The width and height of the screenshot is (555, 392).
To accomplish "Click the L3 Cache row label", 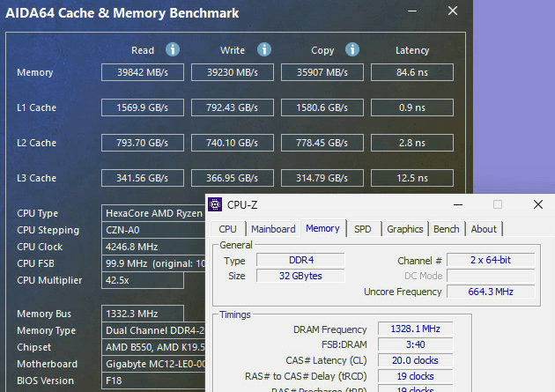I will (x=36, y=178).
